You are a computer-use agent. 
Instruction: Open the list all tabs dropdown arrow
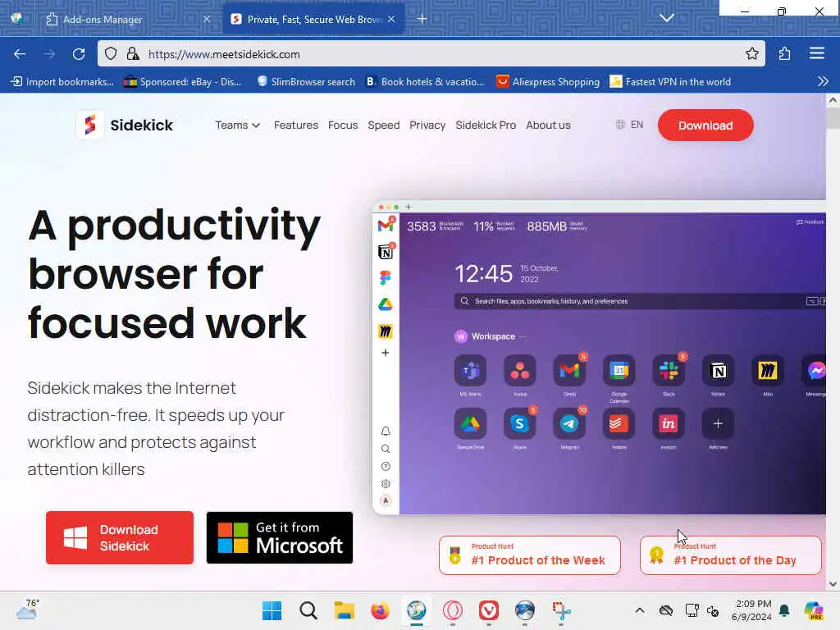666,18
